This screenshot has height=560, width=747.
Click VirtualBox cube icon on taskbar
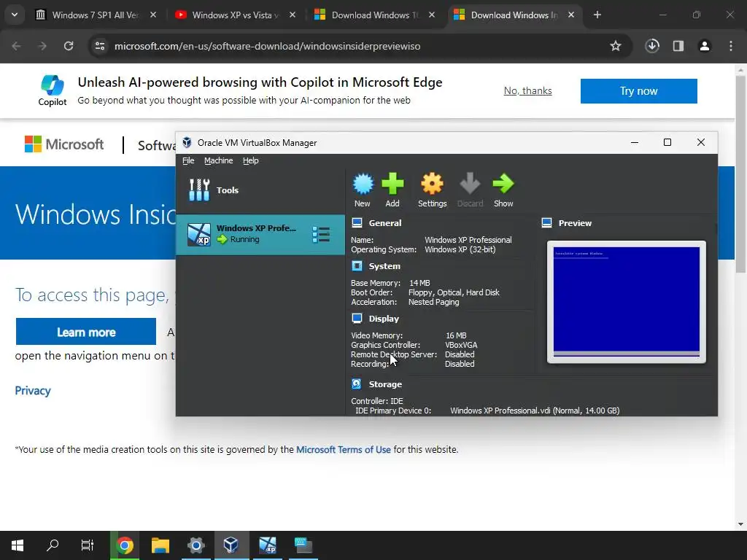click(231, 545)
